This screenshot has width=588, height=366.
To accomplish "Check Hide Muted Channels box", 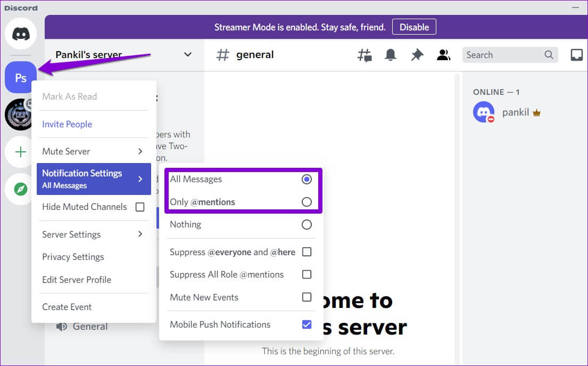I will point(140,207).
